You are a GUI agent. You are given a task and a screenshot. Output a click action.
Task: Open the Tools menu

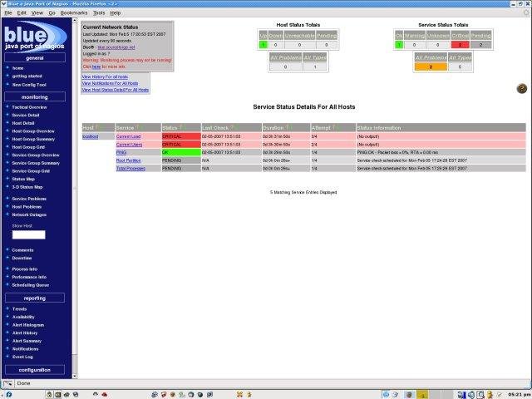pos(99,13)
